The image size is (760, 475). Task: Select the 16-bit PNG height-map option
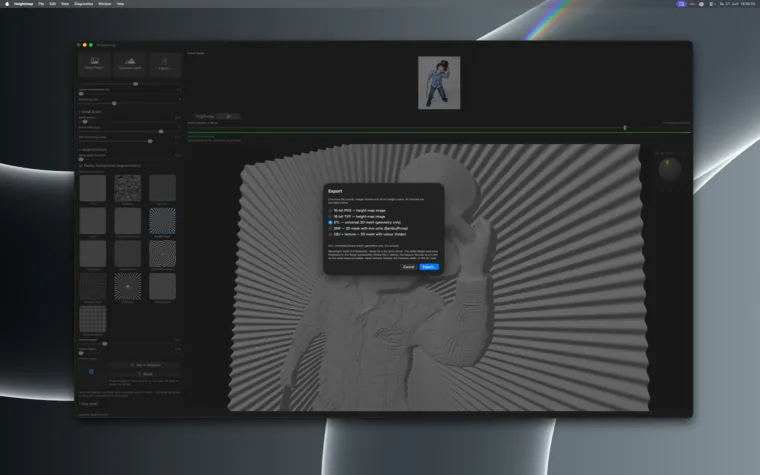[x=357, y=211]
